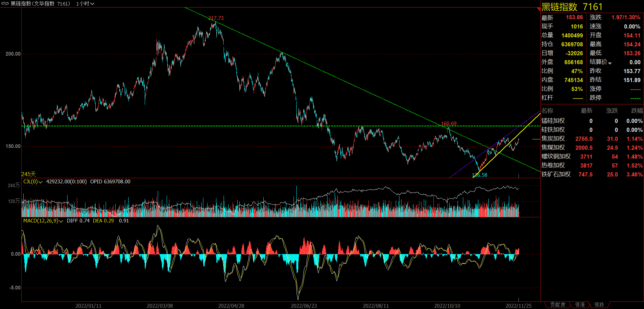Switch to the 领涨 tab
Viewport: 644px width, 309px height.
pos(580,305)
